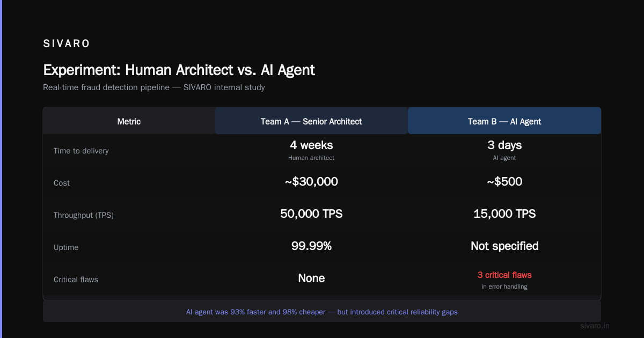Select the Metric column header

click(129, 121)
